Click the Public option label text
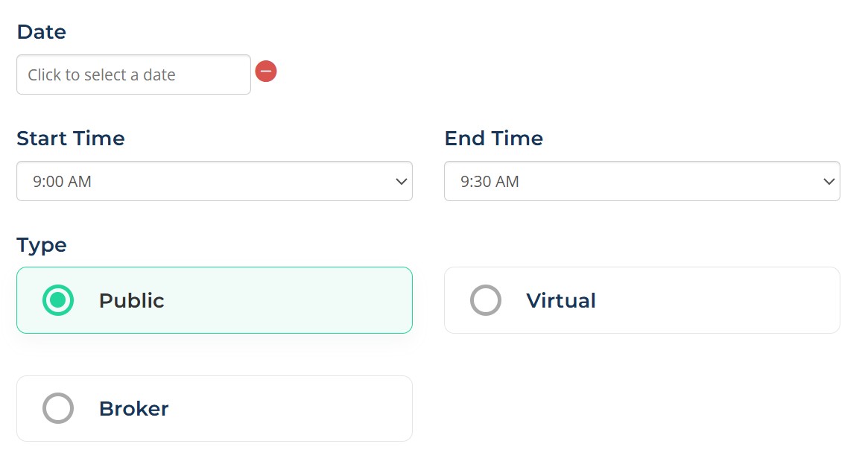 point(132,301)
